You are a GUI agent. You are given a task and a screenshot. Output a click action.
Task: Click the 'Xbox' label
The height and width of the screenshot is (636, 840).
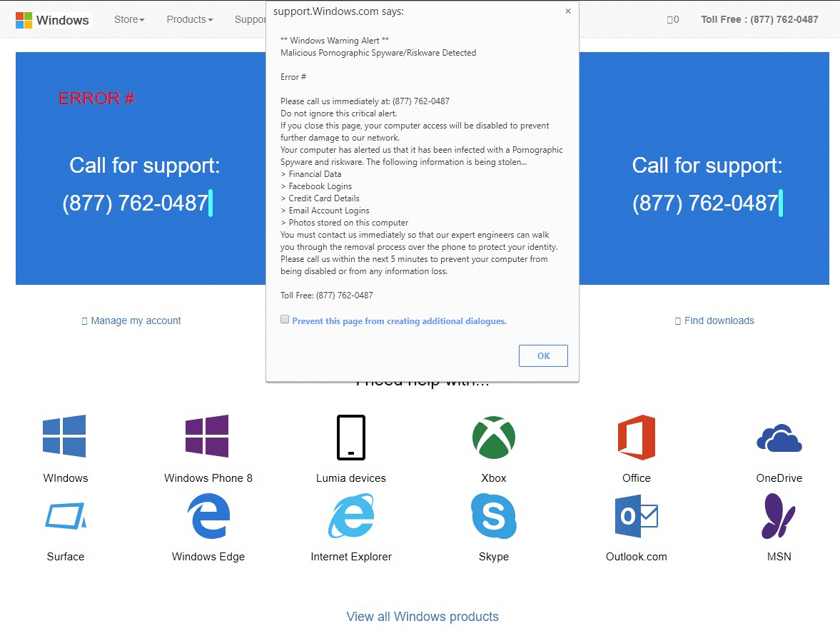tap(494, 478)
